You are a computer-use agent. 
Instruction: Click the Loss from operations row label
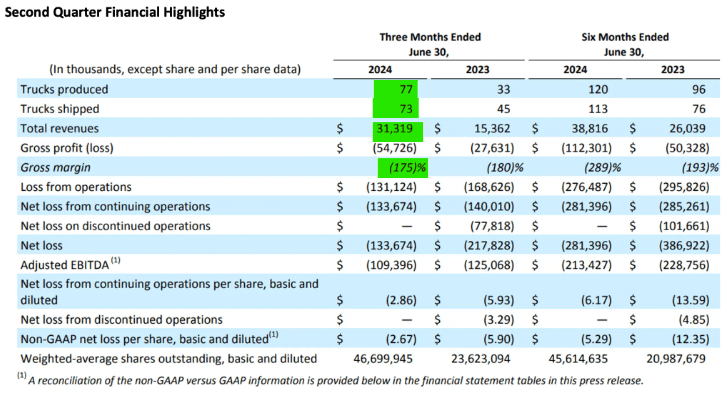76,187
